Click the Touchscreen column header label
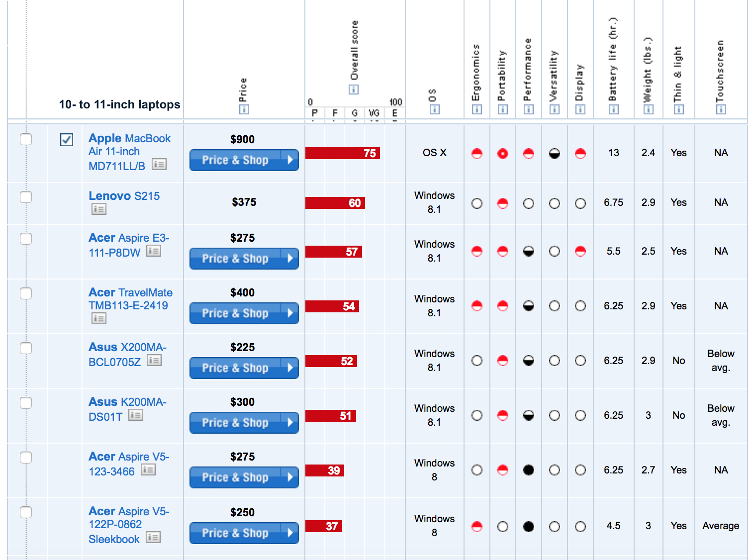Image resolution: width=754 pixels, height=560 pixels. (x=720, y=71)
